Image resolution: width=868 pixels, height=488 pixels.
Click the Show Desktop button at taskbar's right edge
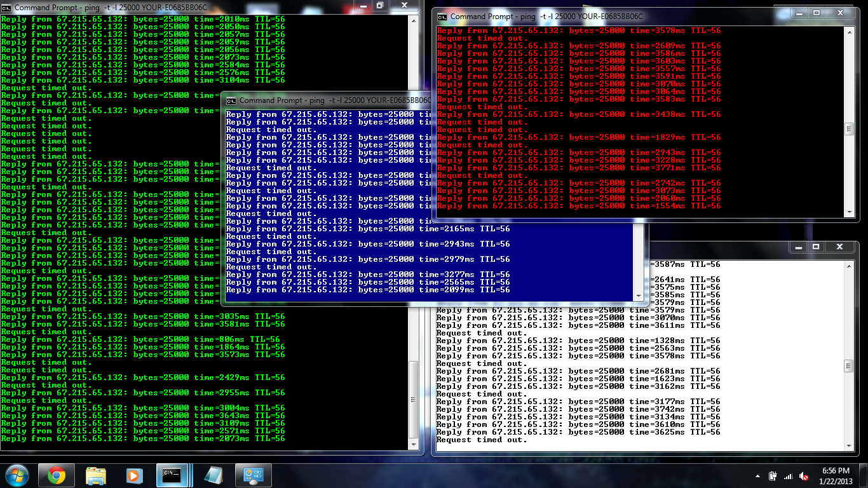point(865,475)
